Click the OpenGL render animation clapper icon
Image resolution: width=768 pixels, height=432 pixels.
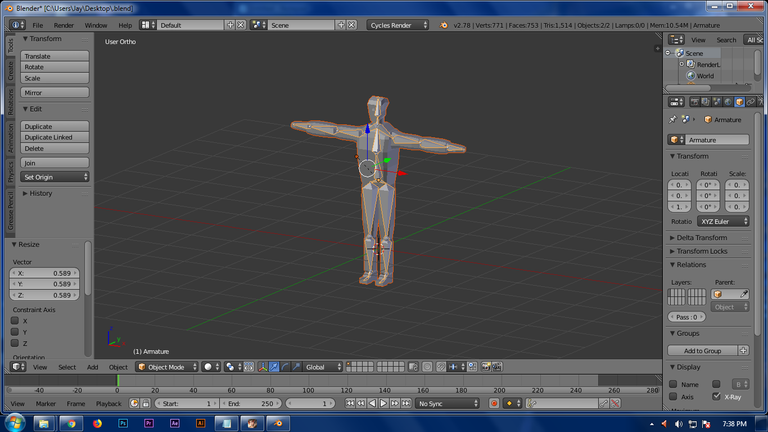497,367
